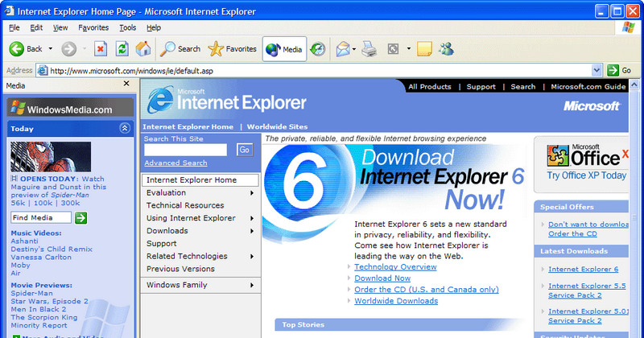Click the Back arrow button
This screenshot has height=338, width=644.
tap(17, 49)
